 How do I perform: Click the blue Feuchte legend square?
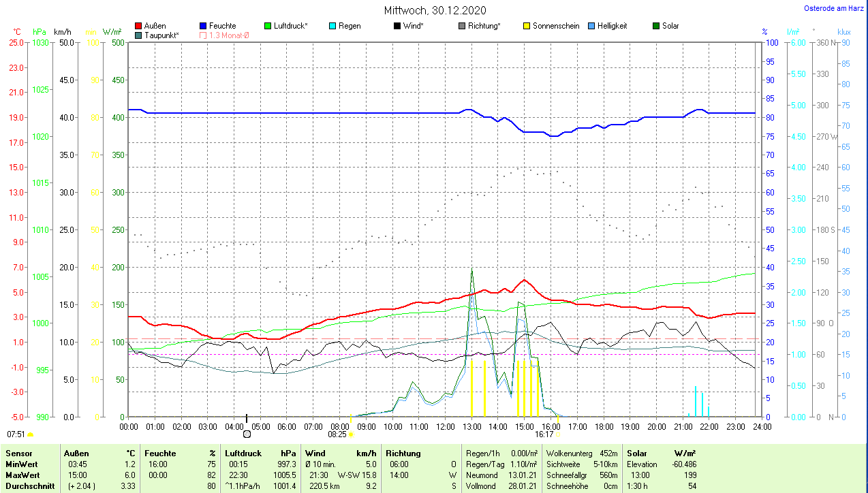[x=204, y=27]
